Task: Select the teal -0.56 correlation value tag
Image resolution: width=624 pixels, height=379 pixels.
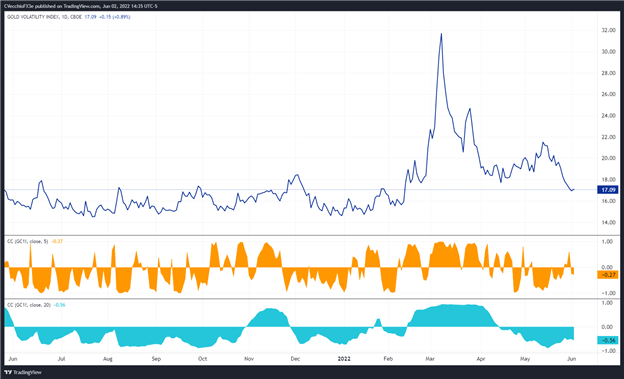Action: 607,340
